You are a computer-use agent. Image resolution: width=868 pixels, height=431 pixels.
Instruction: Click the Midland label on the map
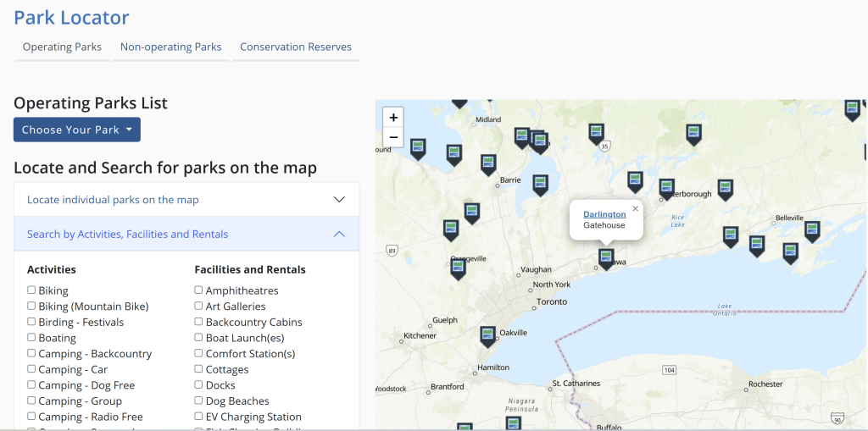(x=488, y=119)
